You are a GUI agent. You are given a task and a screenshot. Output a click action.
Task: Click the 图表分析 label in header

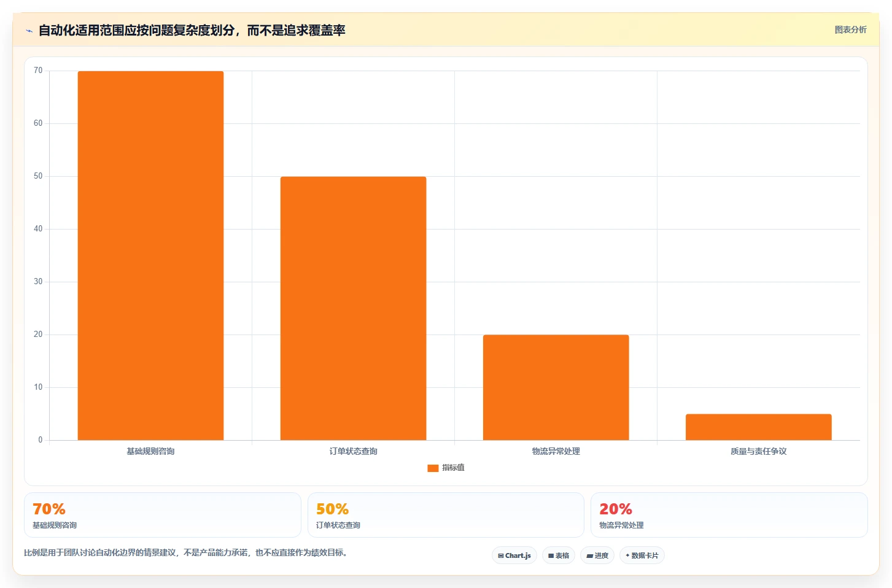(850, 29)
